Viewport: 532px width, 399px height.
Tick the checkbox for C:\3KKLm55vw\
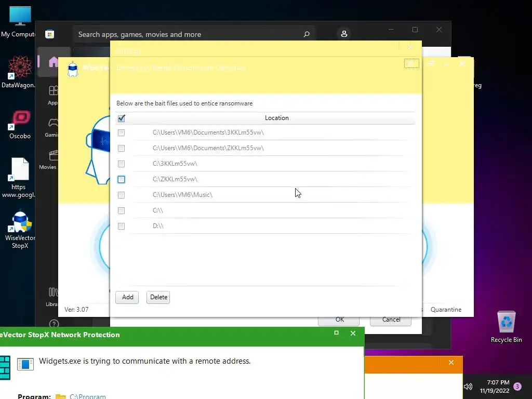(121, 164)
